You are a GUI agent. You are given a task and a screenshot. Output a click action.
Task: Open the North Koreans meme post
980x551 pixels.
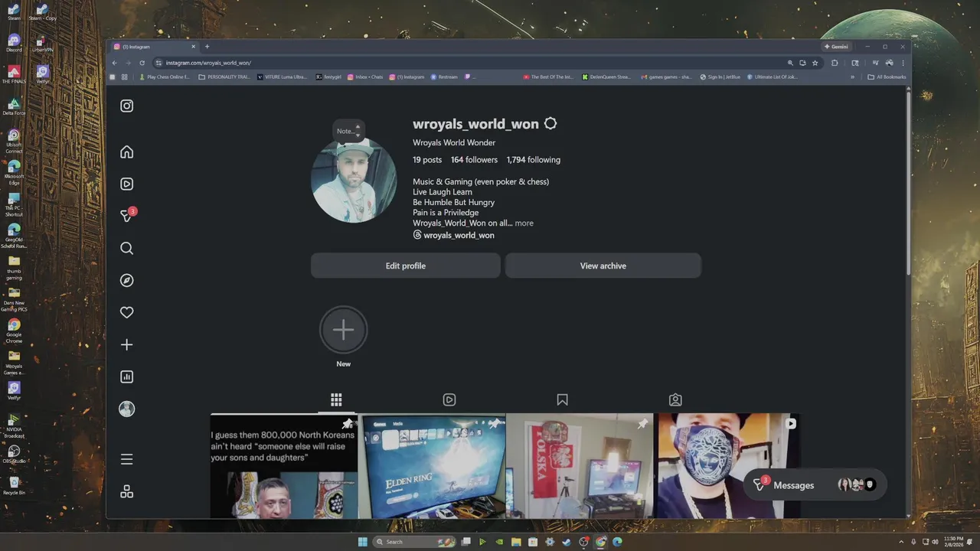click(x=283, y=466)
